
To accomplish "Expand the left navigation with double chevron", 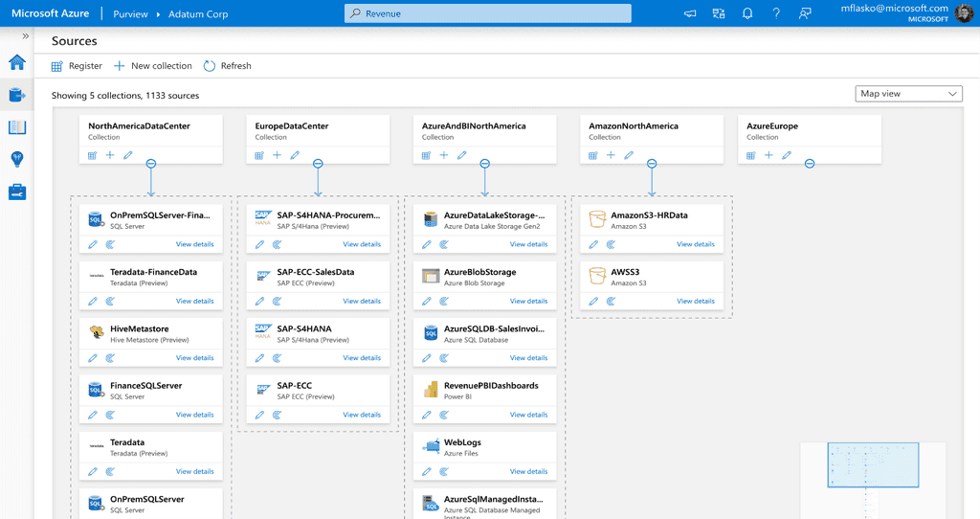I will [x=26, y=36].
